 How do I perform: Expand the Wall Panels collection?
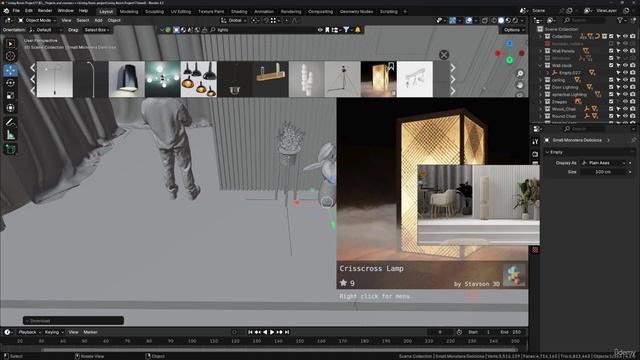(540, 51)
